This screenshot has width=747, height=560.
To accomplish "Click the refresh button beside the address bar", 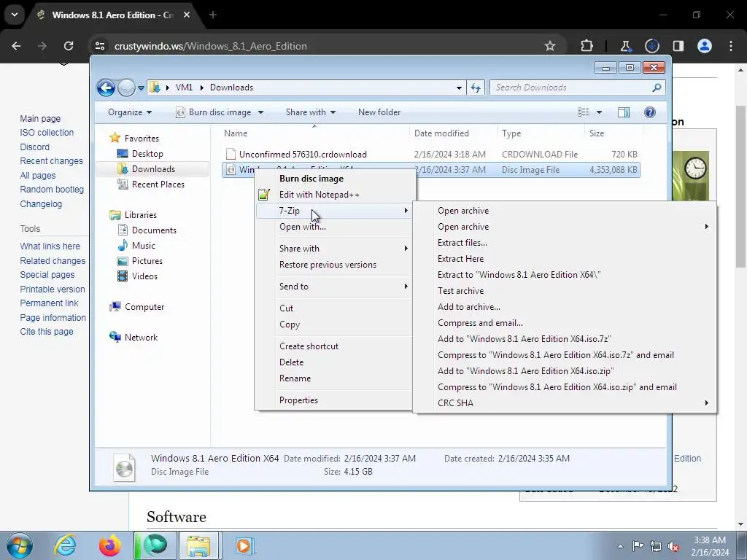I will [476, 87].
